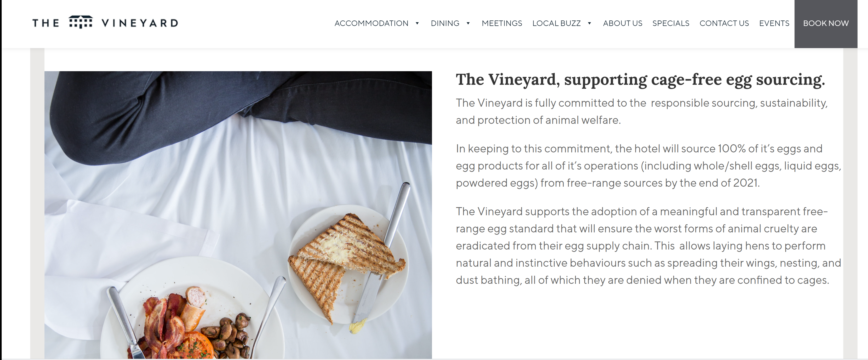Click the bacon and mushrooms plate photo
Screen dimensions: 868x360
pyautogui.click(x=192, y=324)
